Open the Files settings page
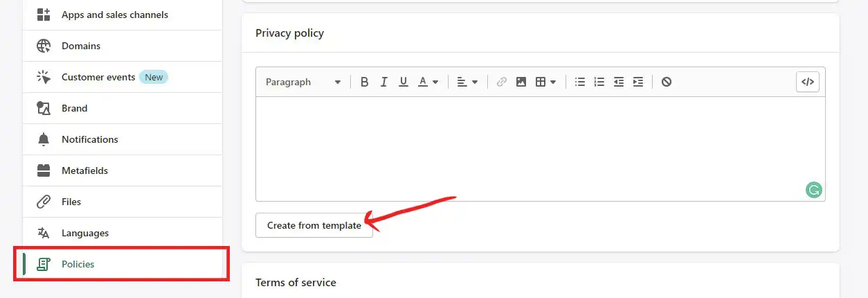Viewport: 868px width, 298px height. 123,202
